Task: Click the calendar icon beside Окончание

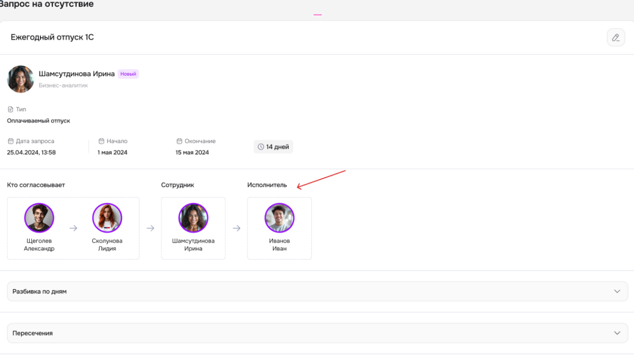Action: coord(179,141)
